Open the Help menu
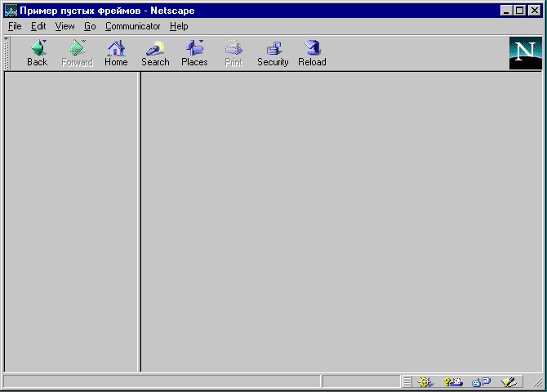547x392 pixels. point(179,26)
